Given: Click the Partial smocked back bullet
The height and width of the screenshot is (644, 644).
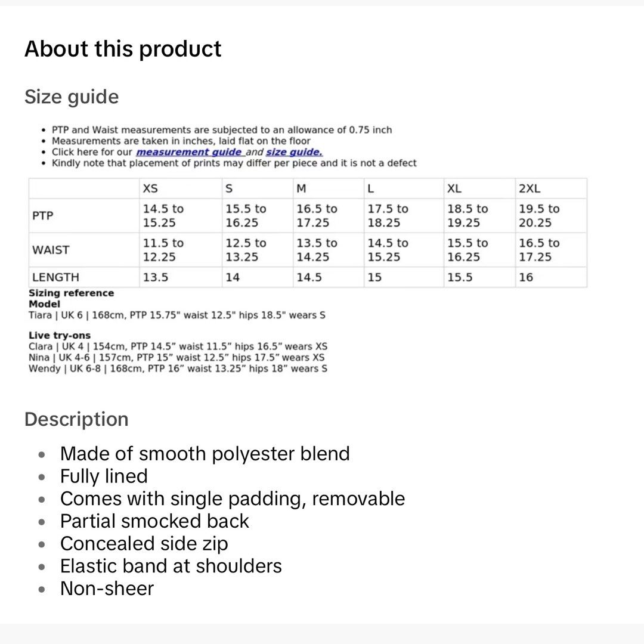Looking at the screenshot, I should coord(154,521).
